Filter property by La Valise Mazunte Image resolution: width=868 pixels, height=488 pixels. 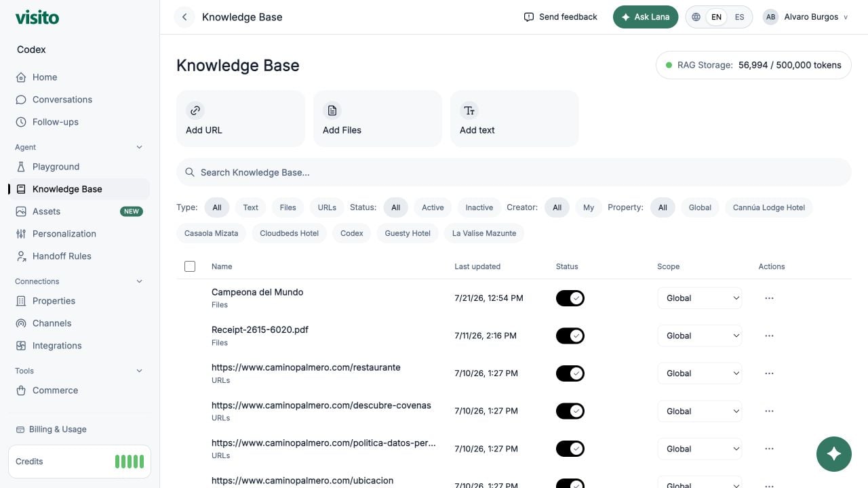coord(484,233)
